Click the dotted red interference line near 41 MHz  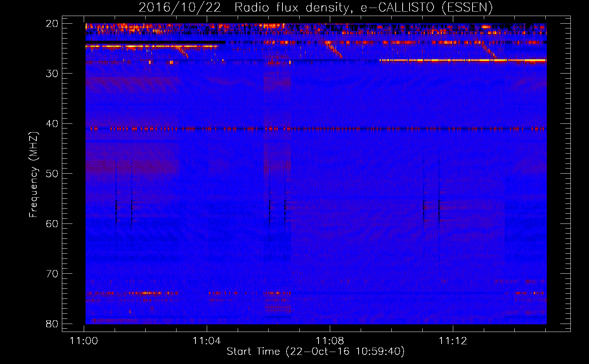316,128
